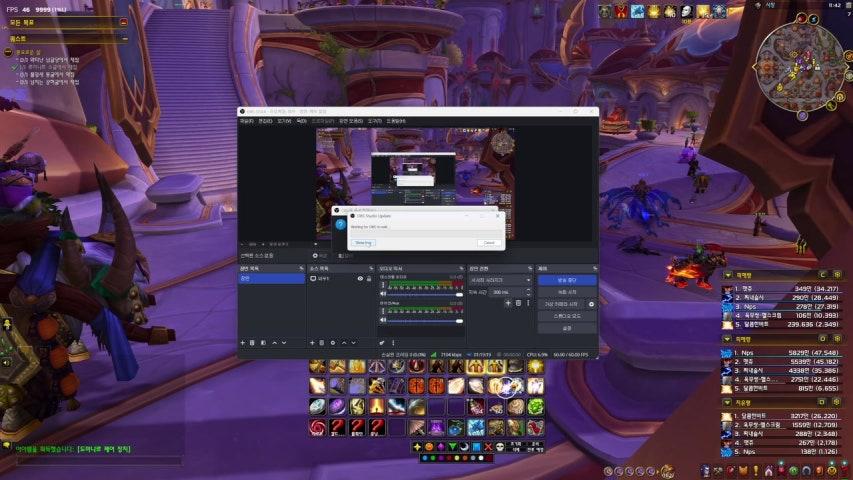This screenshot has height=480, width=853.
Task: Move the selected scene down
Action: point(284,343)
